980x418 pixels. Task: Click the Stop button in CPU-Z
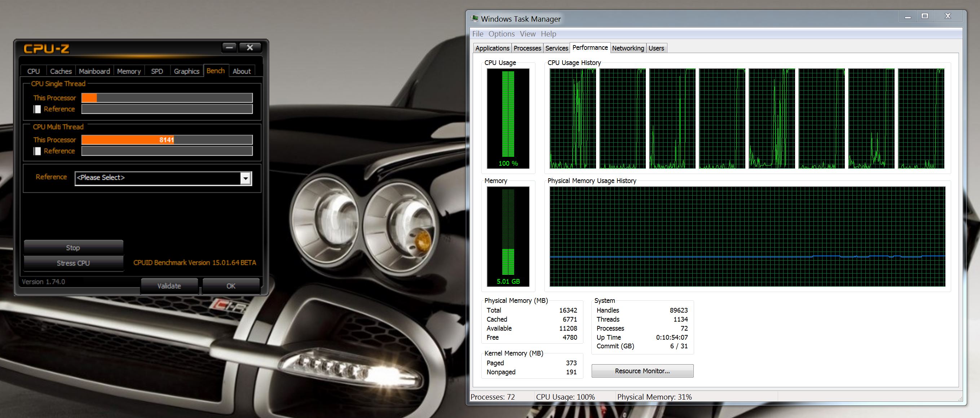pos(74,248)
